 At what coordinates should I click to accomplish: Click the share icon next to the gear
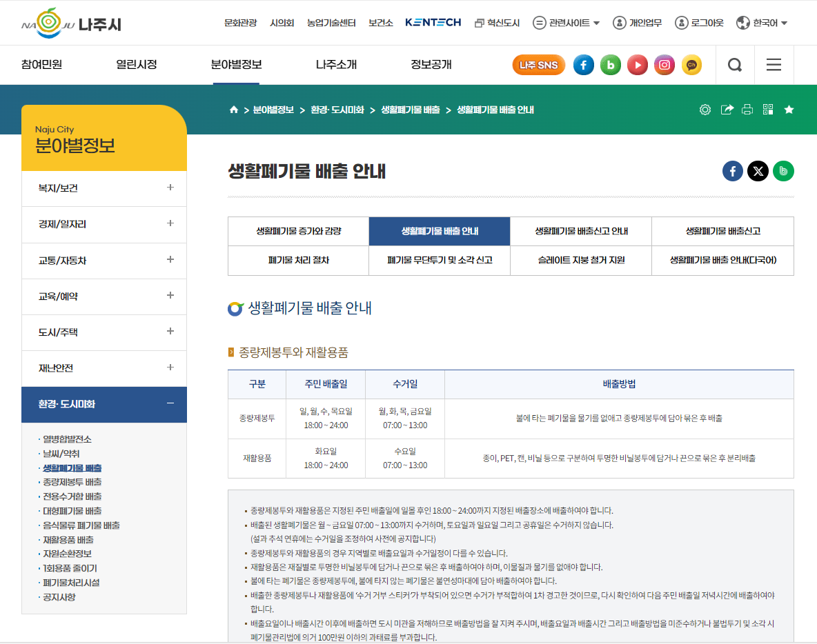point(727,110)
